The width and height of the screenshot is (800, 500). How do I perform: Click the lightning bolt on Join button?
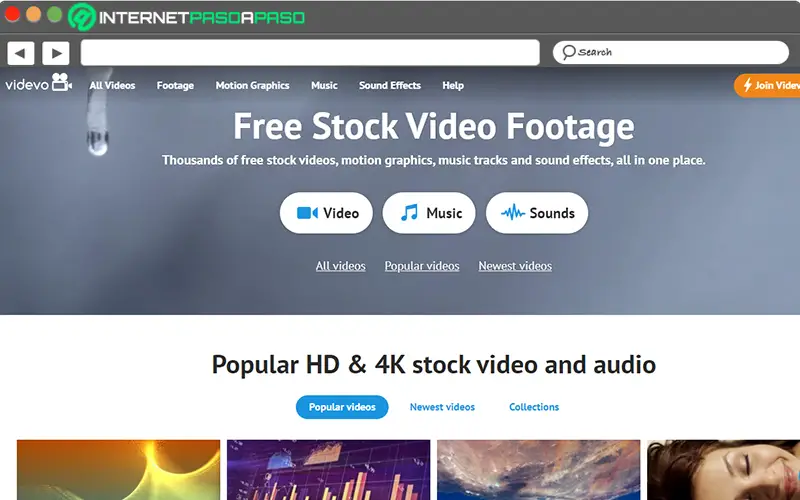coord(747,85)
